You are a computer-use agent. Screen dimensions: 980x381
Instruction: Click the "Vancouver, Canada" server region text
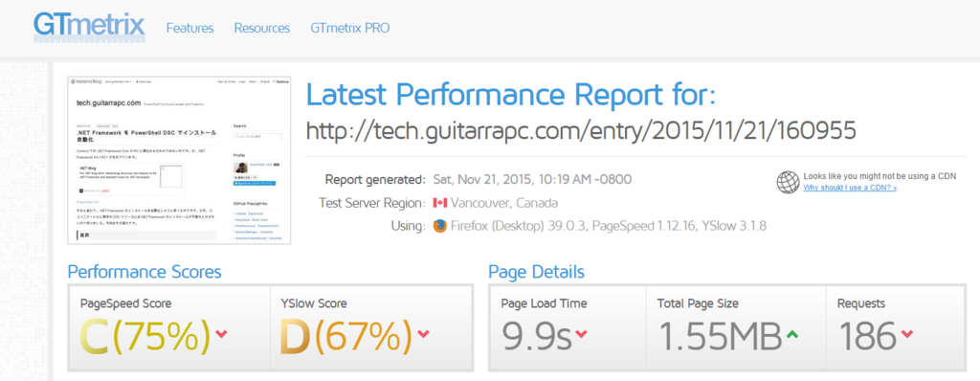coord(504,203)
